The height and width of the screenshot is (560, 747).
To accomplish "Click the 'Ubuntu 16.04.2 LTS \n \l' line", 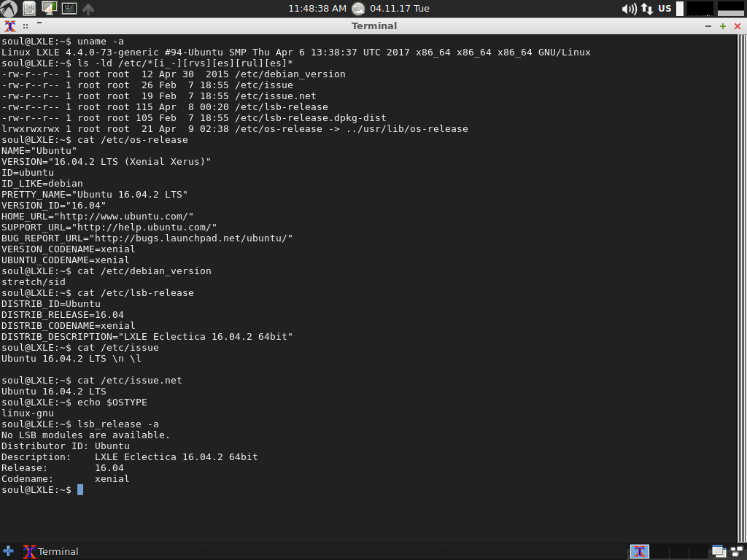I will coord(71,359).
